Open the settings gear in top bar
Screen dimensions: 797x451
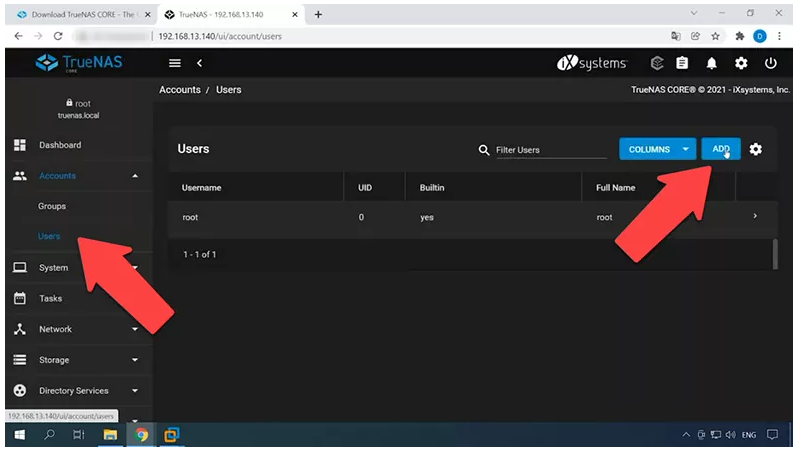click(x=741, y=63)
